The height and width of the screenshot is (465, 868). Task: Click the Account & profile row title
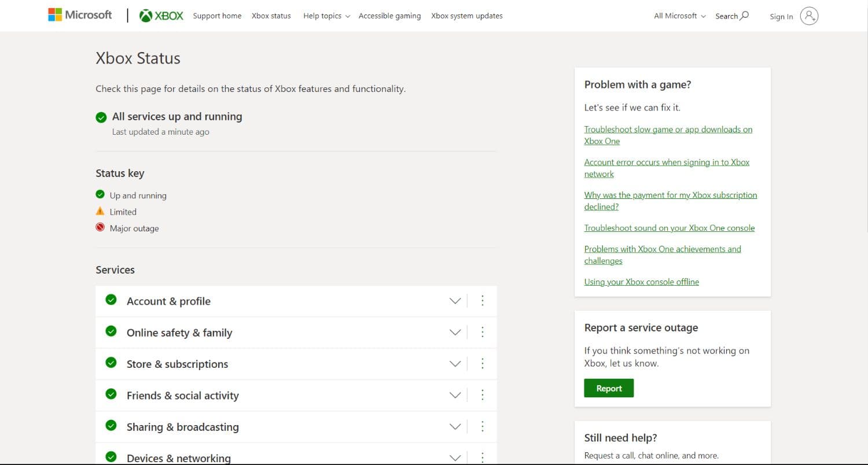[168, 301]
